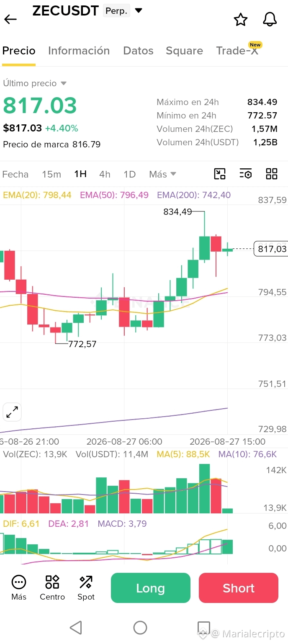The width and height of the screenshot is (288, 644).
Task: Tap the 2026-08-27 06:00 time label
Action: click(x=124, y=442)
